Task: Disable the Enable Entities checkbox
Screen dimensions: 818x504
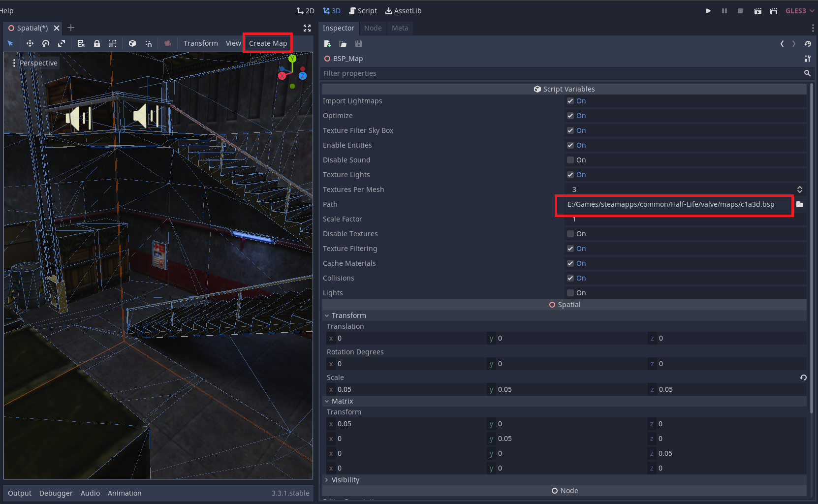Action: pos(570,145)
